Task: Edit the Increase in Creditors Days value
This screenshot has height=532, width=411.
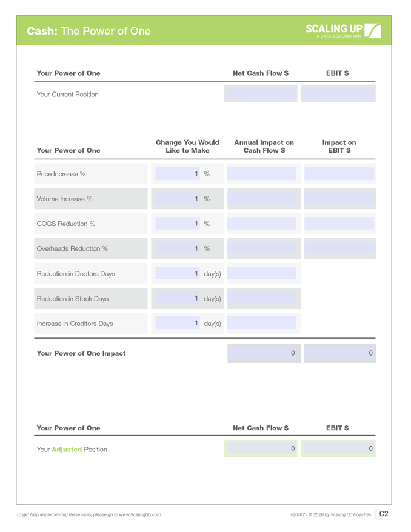Action: click(x=178, y=323)
